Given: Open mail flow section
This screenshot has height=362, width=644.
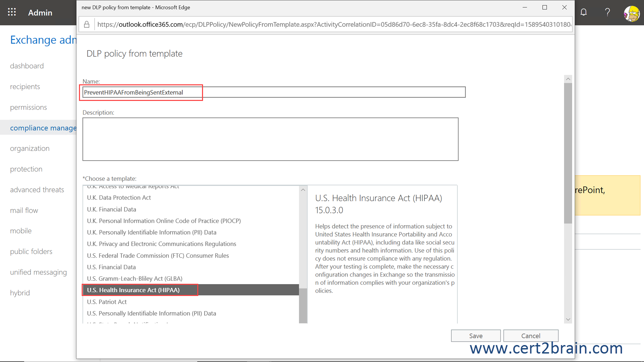Looking at the screenshot, I should (24, 210).
